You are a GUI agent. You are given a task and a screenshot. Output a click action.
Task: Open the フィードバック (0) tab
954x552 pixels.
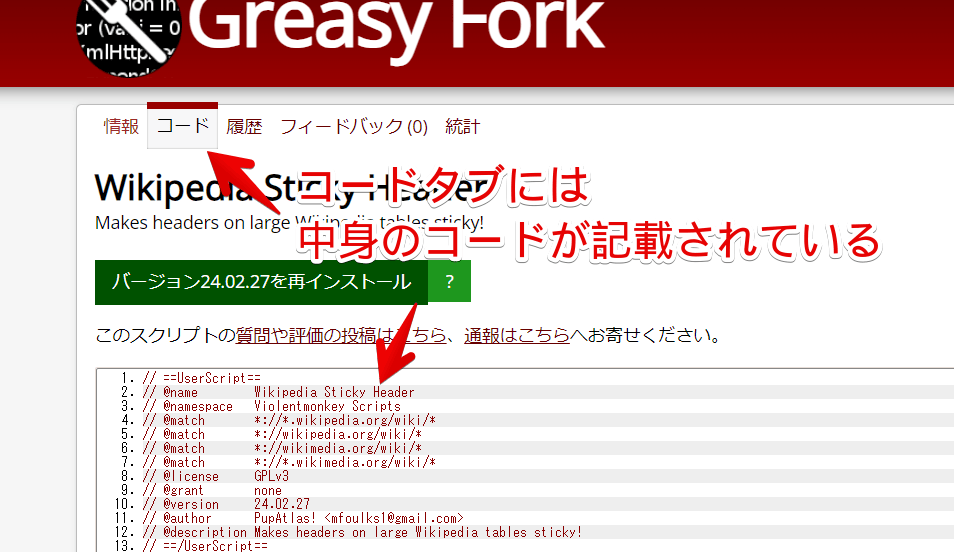coord(353,127)
